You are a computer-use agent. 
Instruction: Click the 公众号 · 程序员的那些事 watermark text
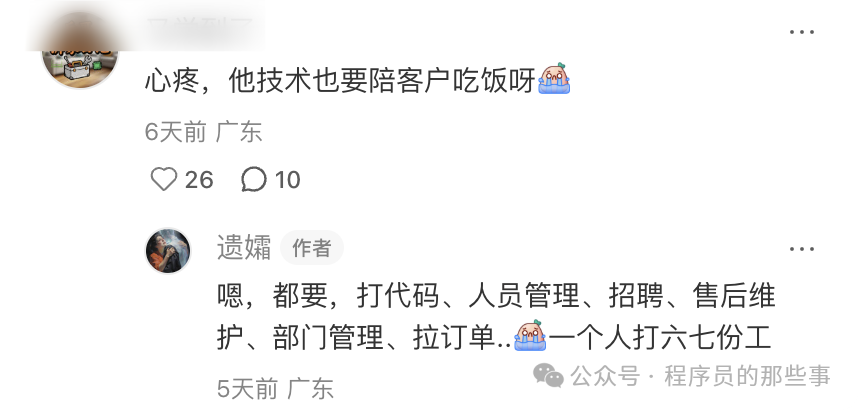click(x=700, y=376)
